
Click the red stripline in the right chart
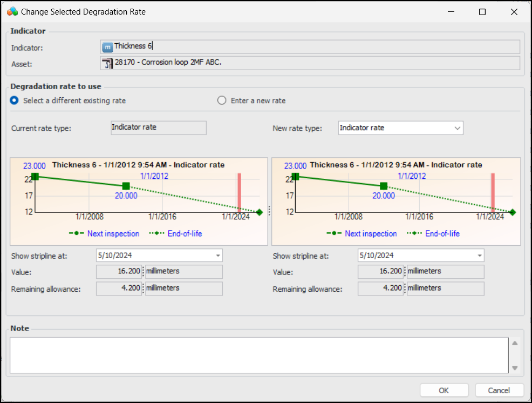pos(493,192)
